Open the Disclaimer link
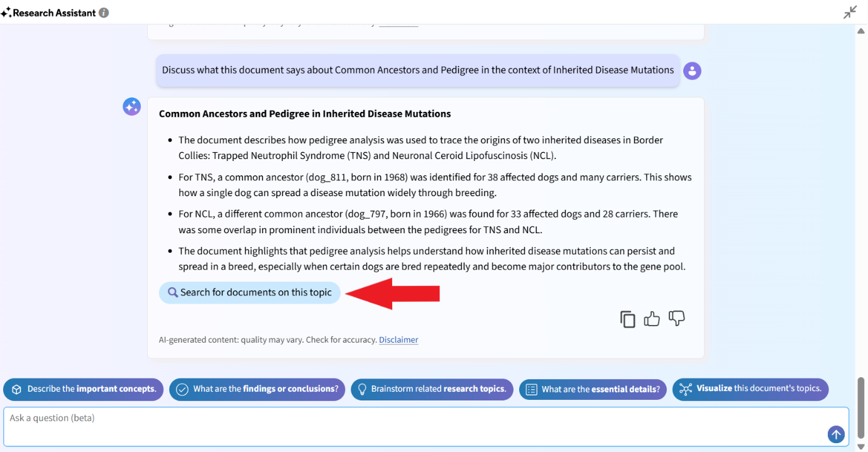 coord(398,340)
